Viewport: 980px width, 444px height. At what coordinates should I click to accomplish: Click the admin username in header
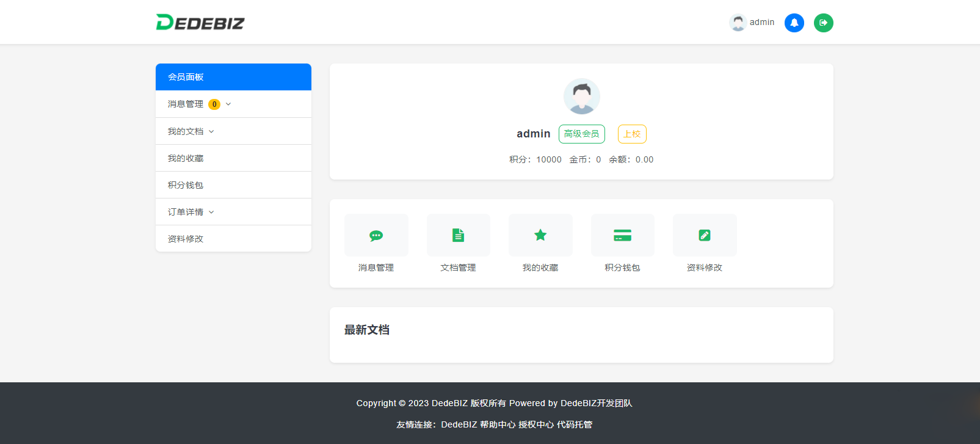(762, 22)
